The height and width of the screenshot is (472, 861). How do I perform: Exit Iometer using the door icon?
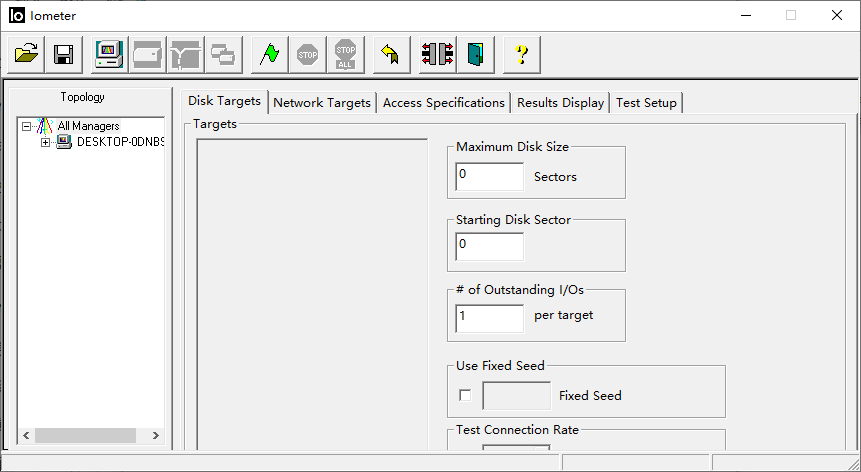click(475, 54)
